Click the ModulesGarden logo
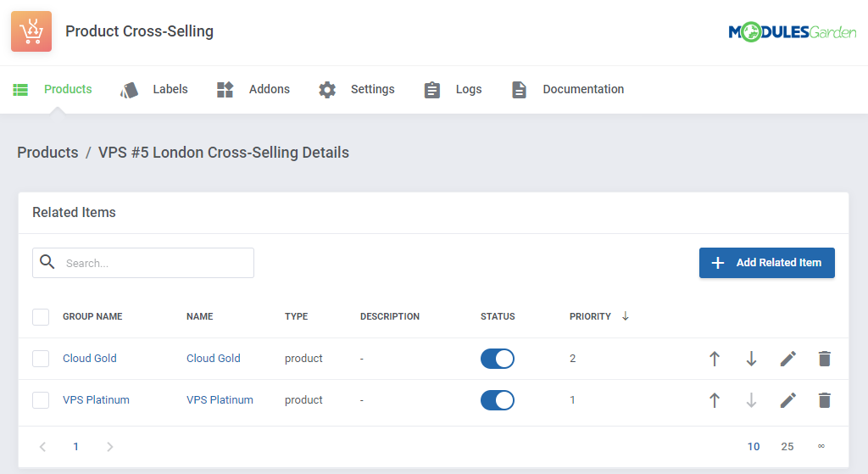This screenshot has height=474, width=868. point(793,32)
